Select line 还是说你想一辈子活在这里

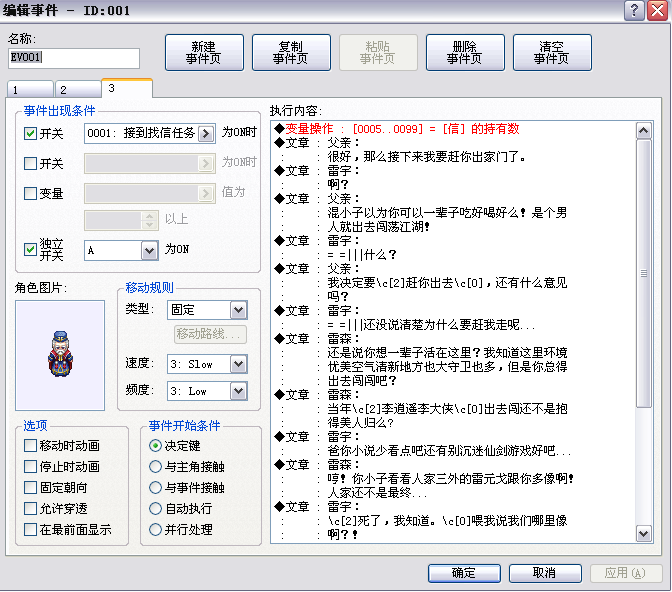(447, 352)
